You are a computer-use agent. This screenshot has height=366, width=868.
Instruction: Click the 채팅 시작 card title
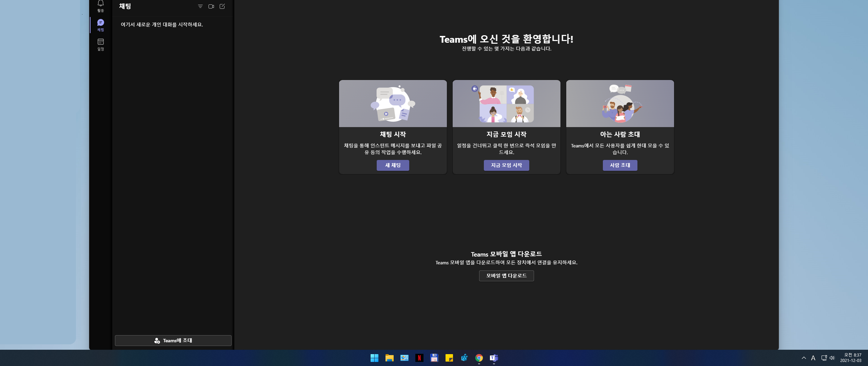(x=393, y=135)
